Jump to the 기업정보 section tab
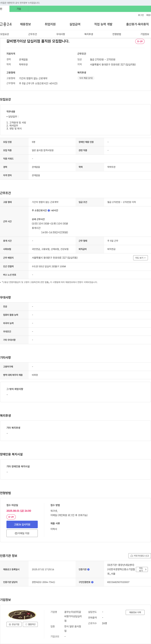This screenshot has height=644, width=151. pyautogui.click(x=145, y=34)
